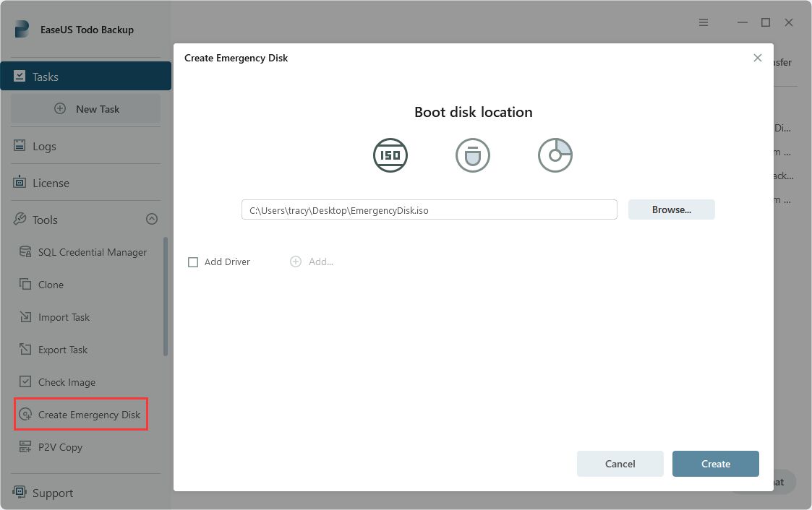Click the SQL Credential Manager icon
This screenshot has height=510, width=812.
[25, 251]
